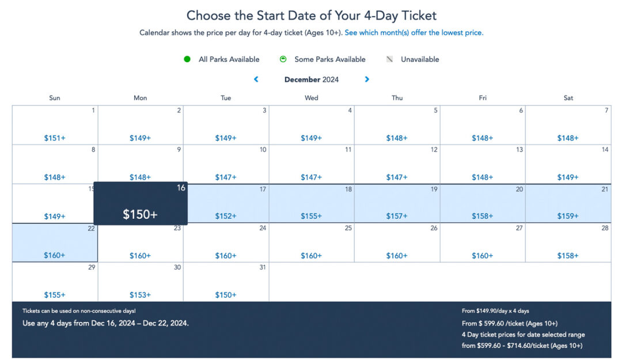Click the Some Parks Available legend icon
The width and height of the screenshot is (622, 364).
pyautogui.click(x=283, y=59)
